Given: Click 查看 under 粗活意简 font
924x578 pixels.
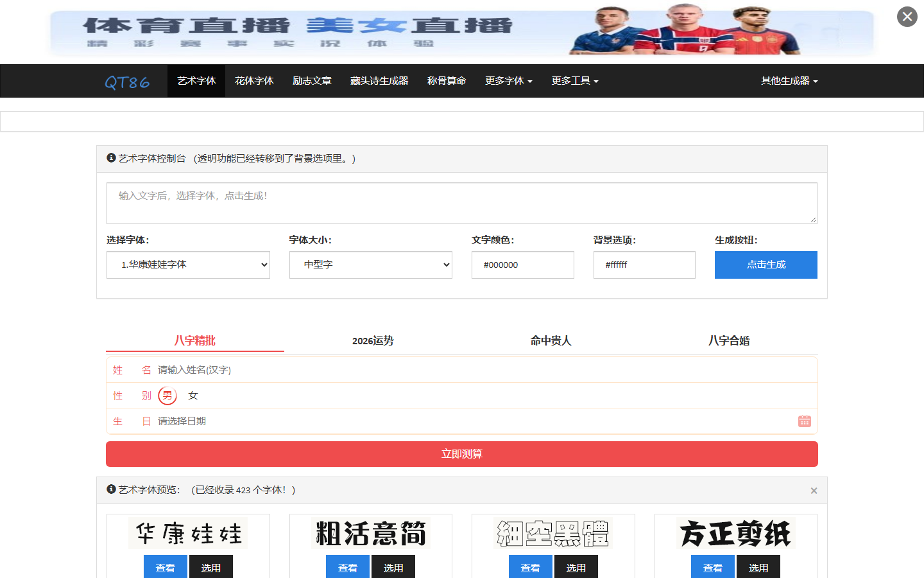Looking at the screenshot, I should (348, 567).
